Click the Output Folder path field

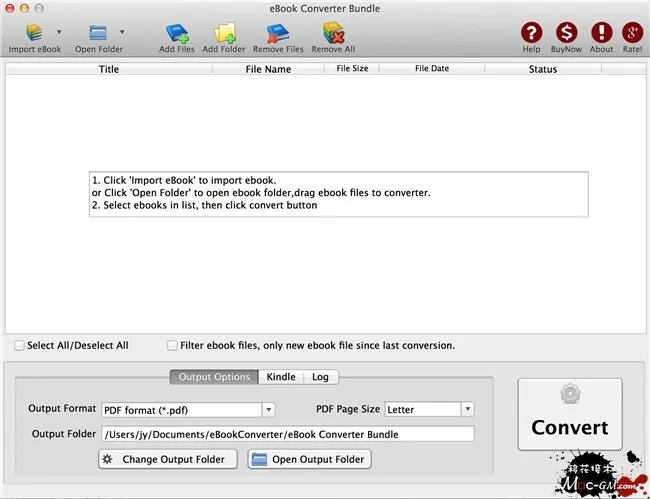click(288, 434)
